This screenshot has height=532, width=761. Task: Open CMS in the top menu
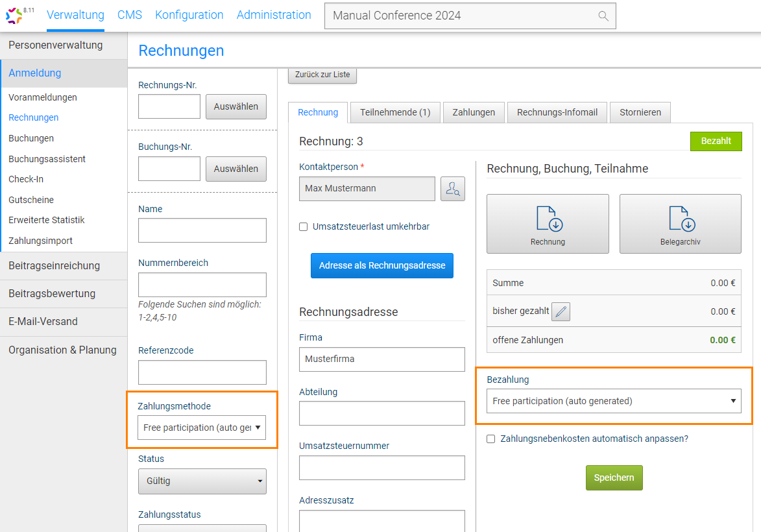pos(130,15)
